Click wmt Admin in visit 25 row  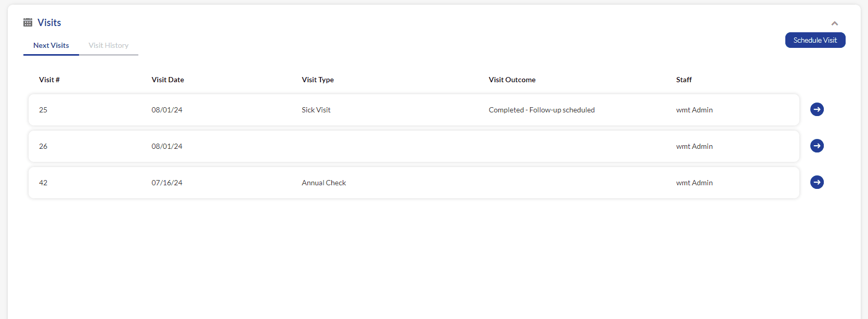tap(694, 110)
